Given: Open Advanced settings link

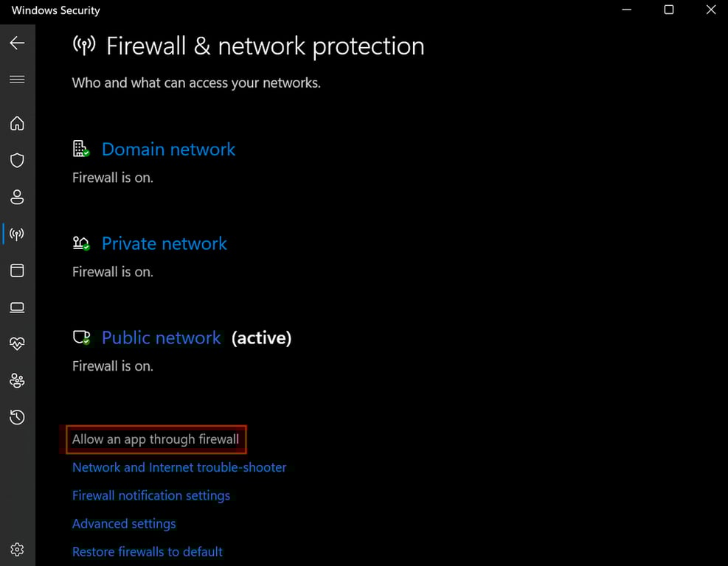Looking at the screenshot, I should tap(124, 523).
